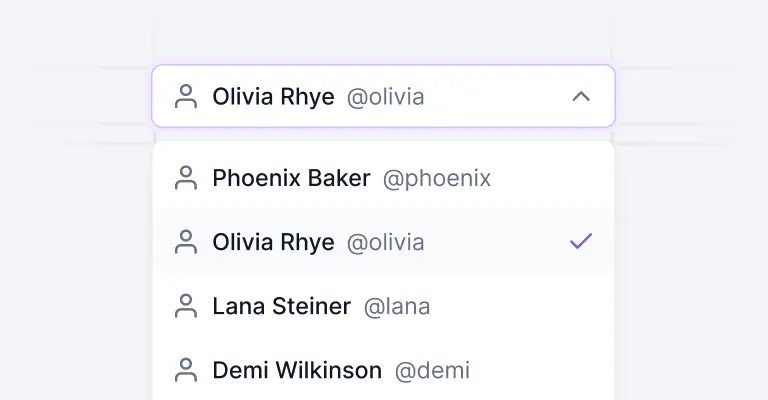Click the person icon beside Phoenix Baker
The width and height of the screenshot is (768, 400).
click(x=185, y=179)
